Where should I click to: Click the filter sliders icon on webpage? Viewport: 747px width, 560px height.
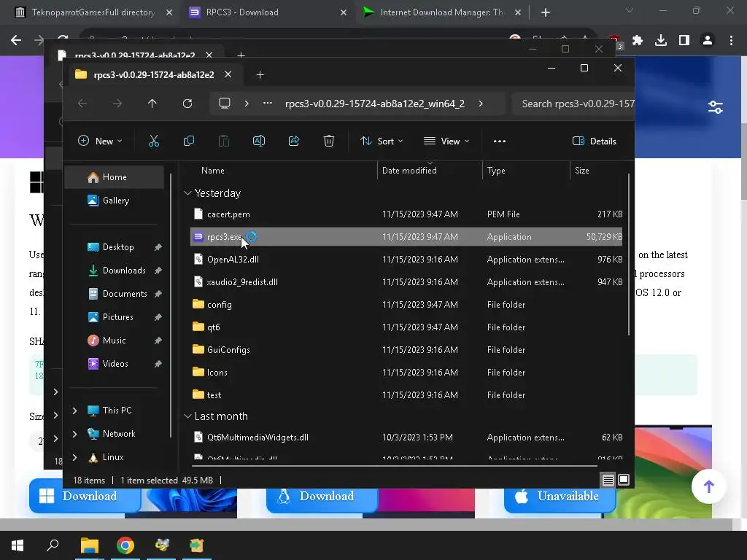[x=715, y=107]
